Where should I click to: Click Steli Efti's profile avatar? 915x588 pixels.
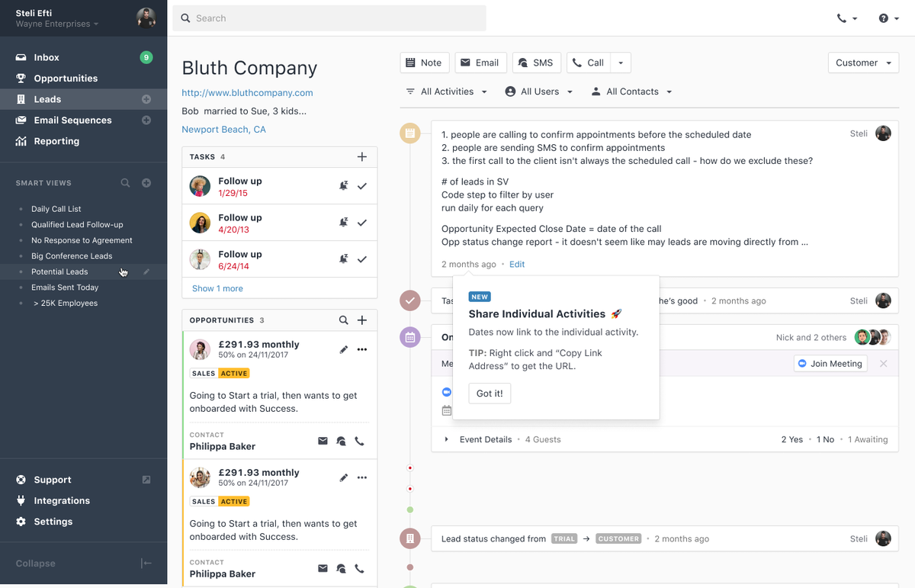point(146,18)
